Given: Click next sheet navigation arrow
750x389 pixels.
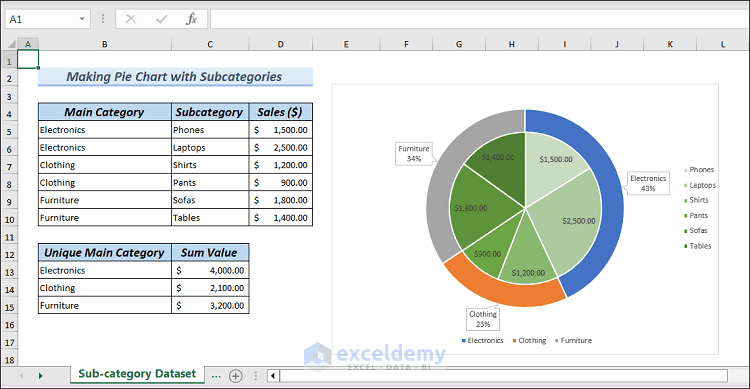Looking at the screenshot, I should pyautogui.click(x=40, y=376).
